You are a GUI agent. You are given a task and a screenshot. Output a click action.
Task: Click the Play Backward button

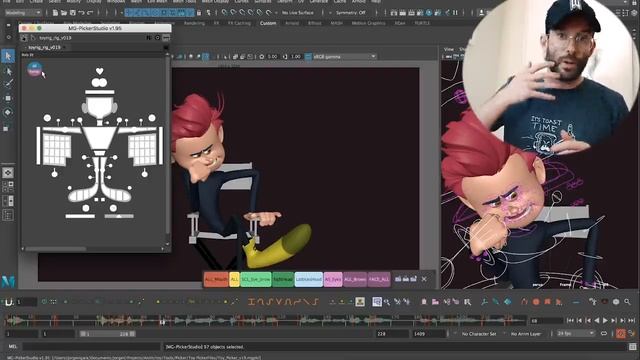click(597, 321)
